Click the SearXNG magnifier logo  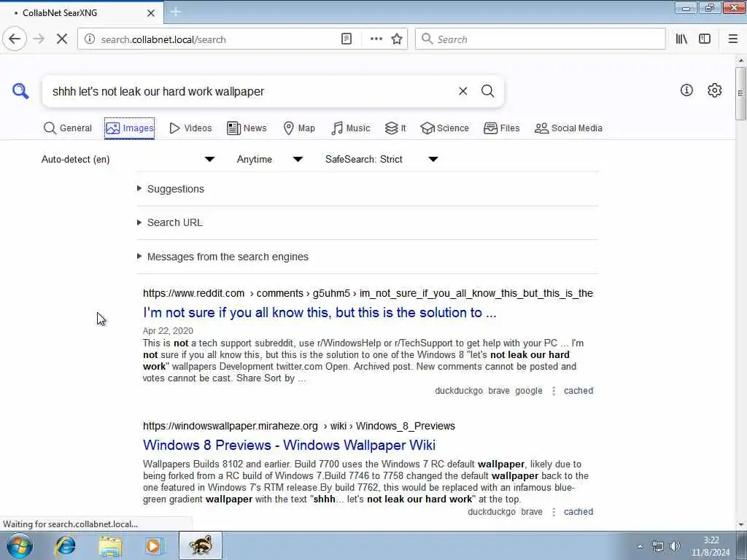click(x=20, y=90)
